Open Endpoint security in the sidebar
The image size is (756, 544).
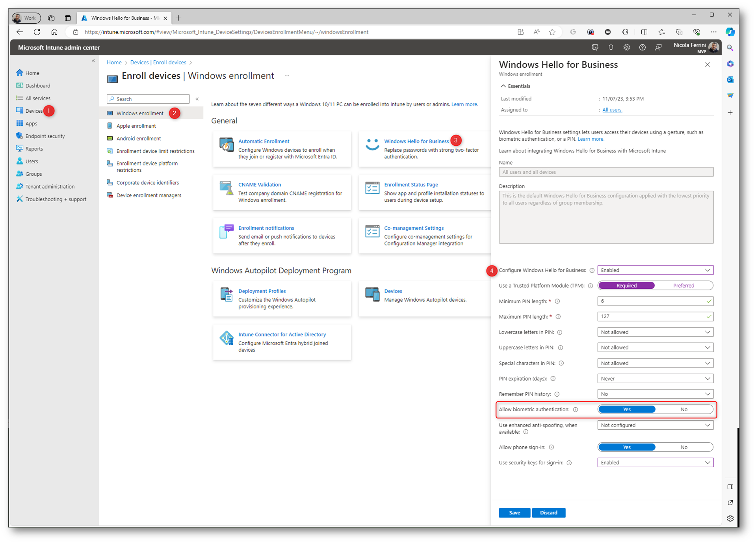coord(45,136)
